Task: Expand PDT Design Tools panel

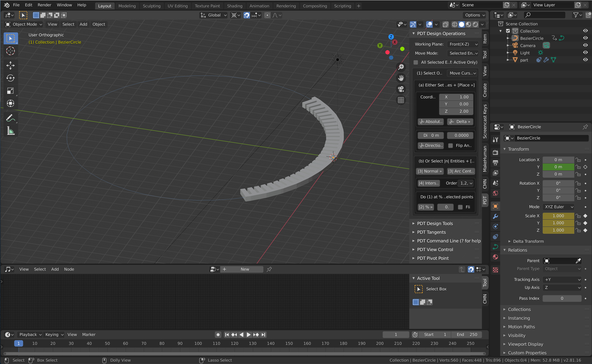Action: click(435, 223)
